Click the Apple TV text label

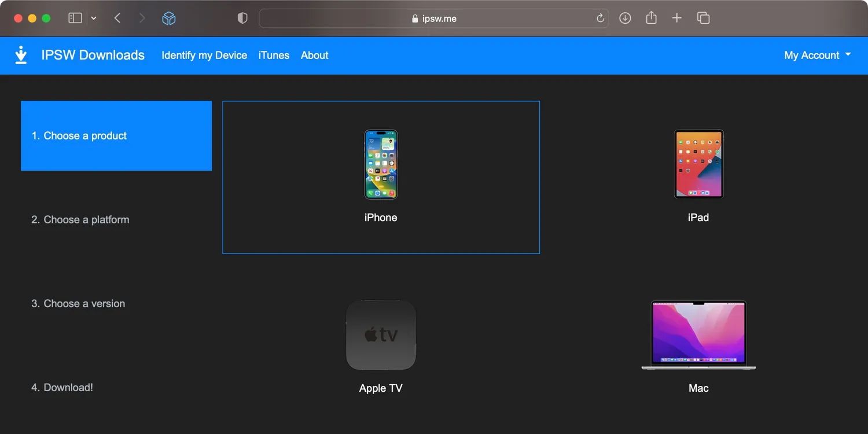click(381, 388)
